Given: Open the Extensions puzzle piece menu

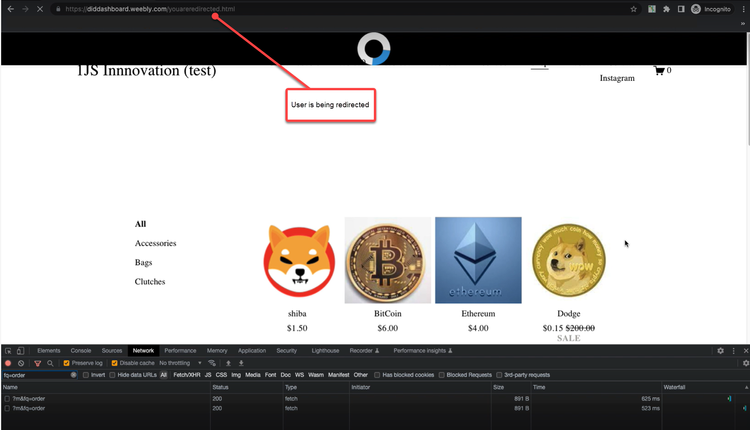Looking at the screenshot, I should point(666,9).
